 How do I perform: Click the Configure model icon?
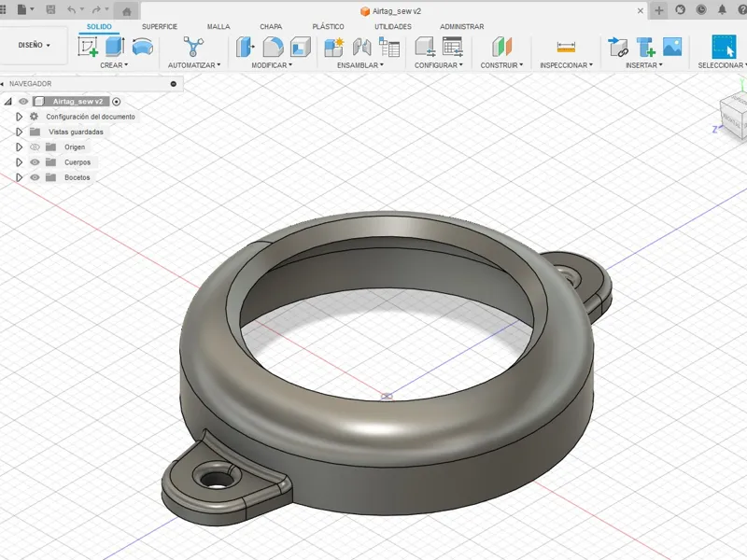pos(425,47)
